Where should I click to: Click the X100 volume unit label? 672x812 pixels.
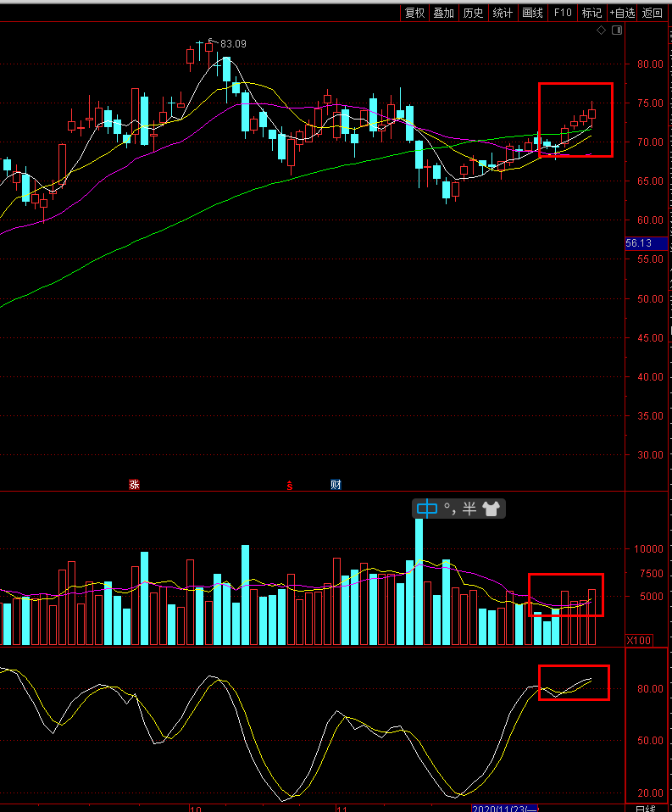[639, 641]
